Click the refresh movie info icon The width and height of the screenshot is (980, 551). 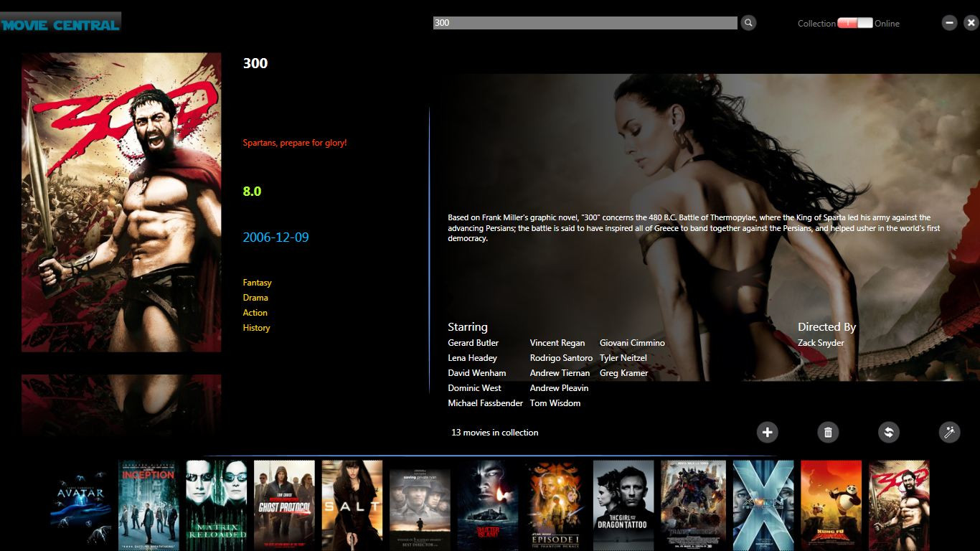(889, 432)
